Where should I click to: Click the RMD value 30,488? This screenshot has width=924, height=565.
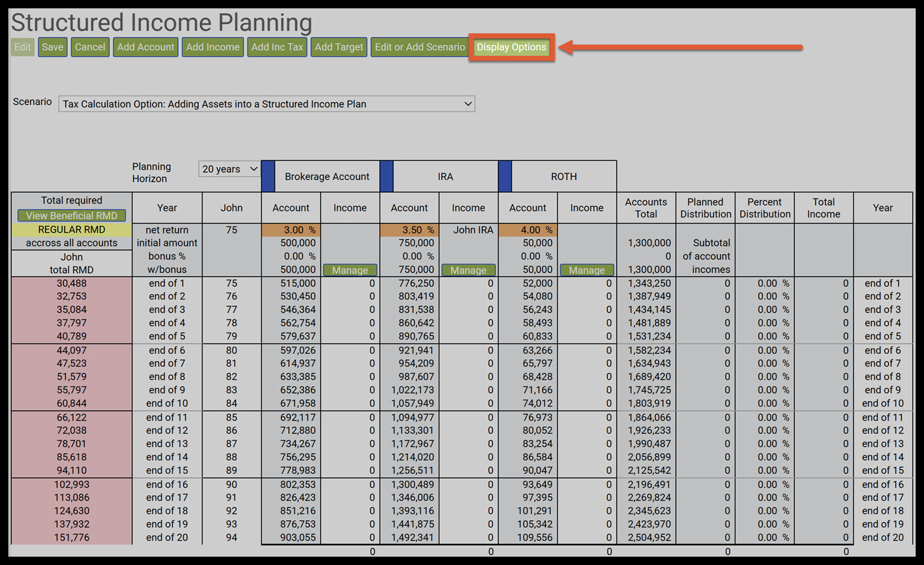pos(72,283)
